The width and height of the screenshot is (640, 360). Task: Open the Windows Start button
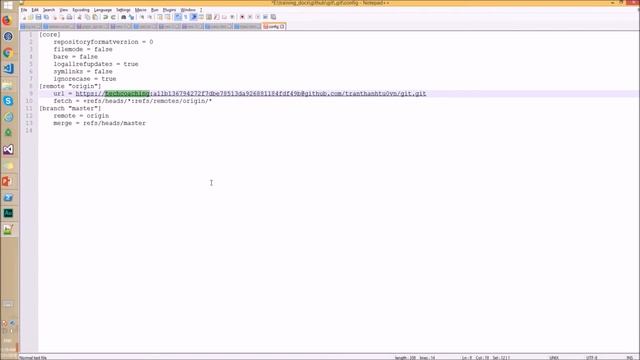coord(7,5)
